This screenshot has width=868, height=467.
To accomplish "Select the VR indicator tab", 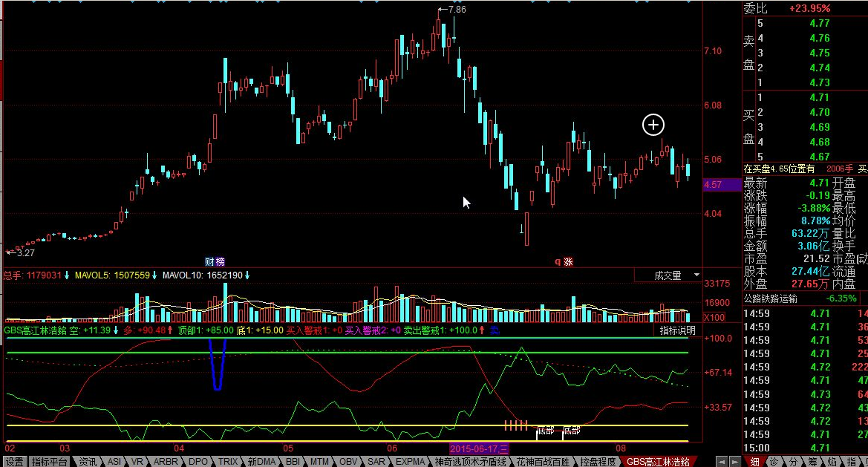I will pyautogui.click(x=137, y=462).
